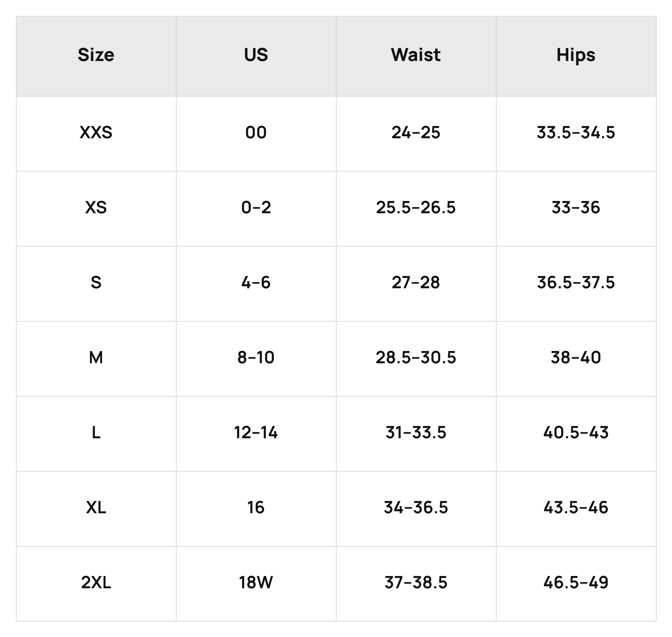This screenshot has height=637, width=672.
Task: Select hips value 33.5–34.5
Action: [x=576, y=133]
